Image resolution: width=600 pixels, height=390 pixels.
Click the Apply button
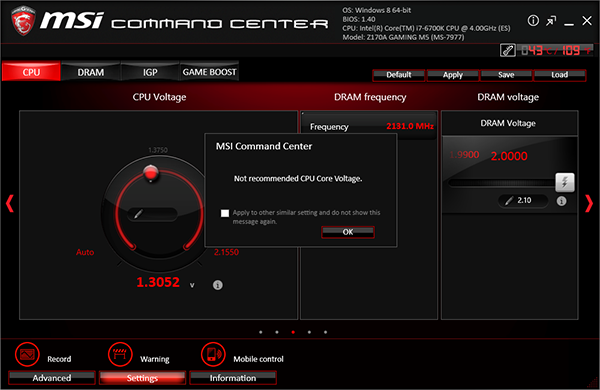[x=453, y=75]
